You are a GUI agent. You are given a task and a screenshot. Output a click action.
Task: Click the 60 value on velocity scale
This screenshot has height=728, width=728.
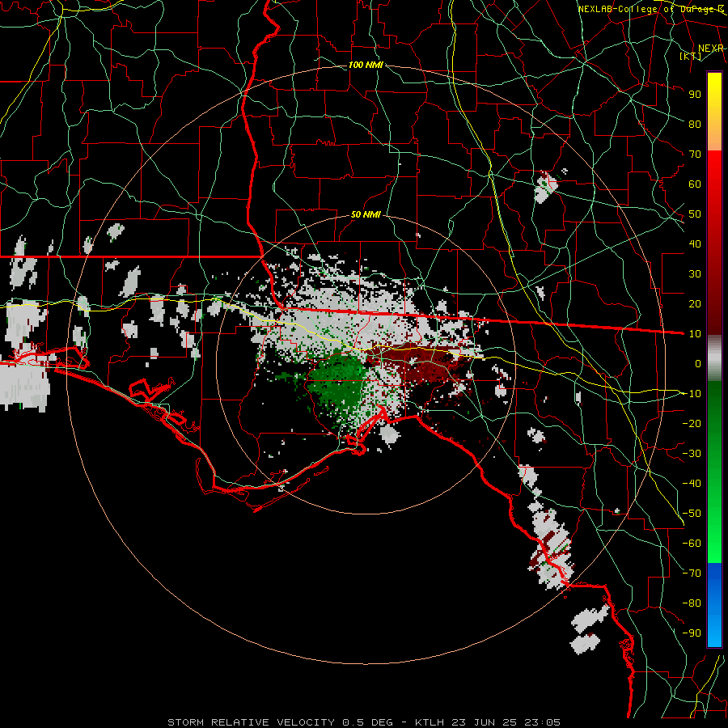point(695,184)
